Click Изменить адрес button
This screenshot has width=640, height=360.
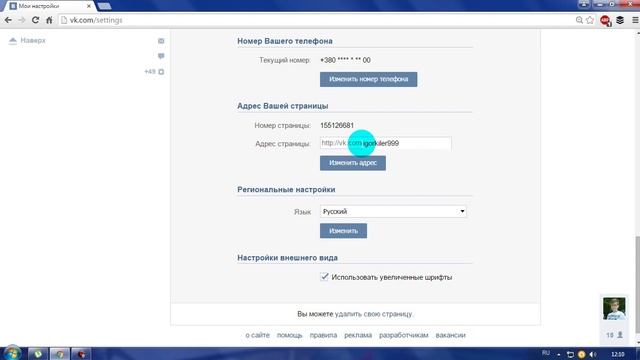click(x=353, y=163)
